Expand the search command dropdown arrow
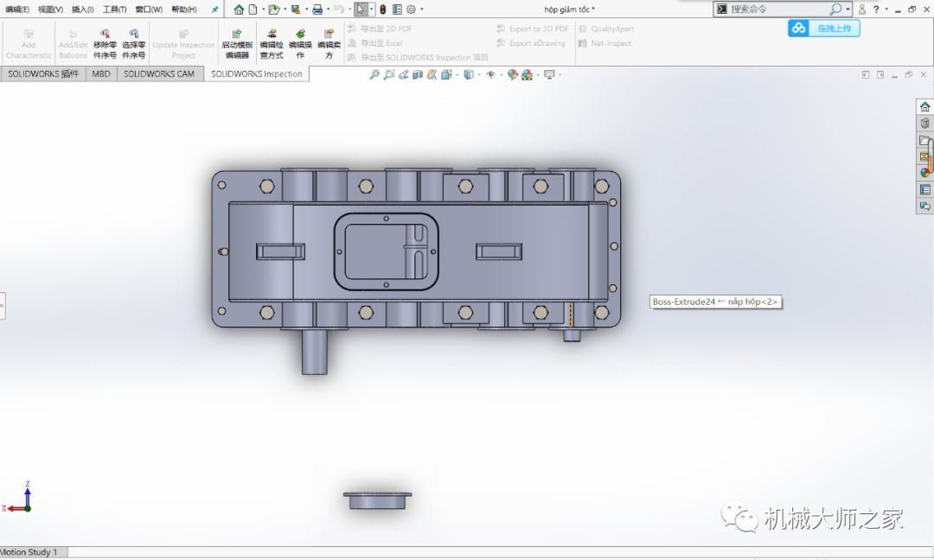Screen dimensions: 934x560 pos(848,10)
